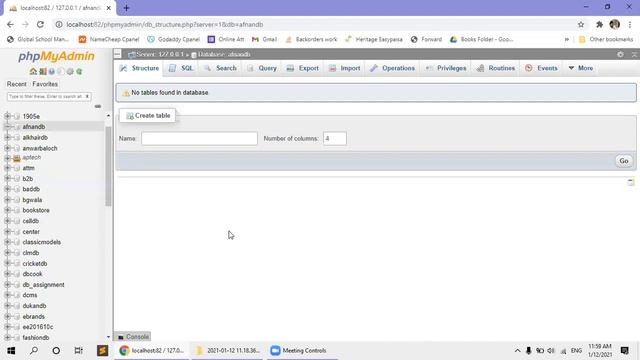Open the Routines tab
640x360 pixels.
click(x=496, y=68)
